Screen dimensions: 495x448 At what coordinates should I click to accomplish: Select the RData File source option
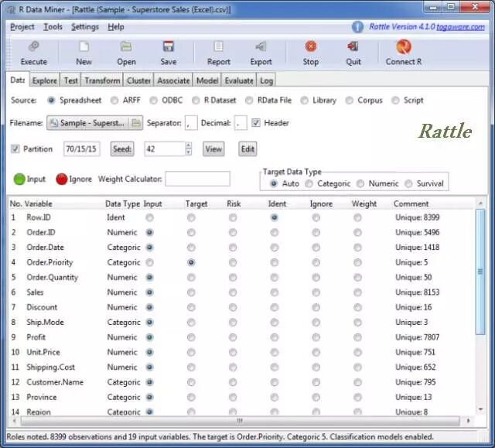[249, 101]
